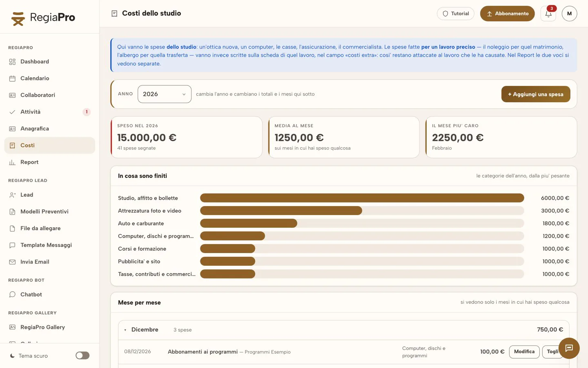Click the RegiaPro logo icon

(x=18, y=18)
